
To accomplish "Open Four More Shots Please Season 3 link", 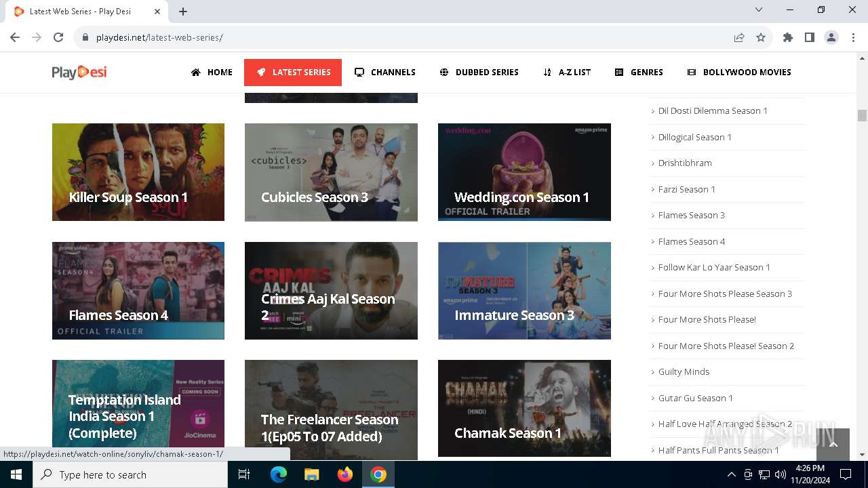I will [725, 293].
